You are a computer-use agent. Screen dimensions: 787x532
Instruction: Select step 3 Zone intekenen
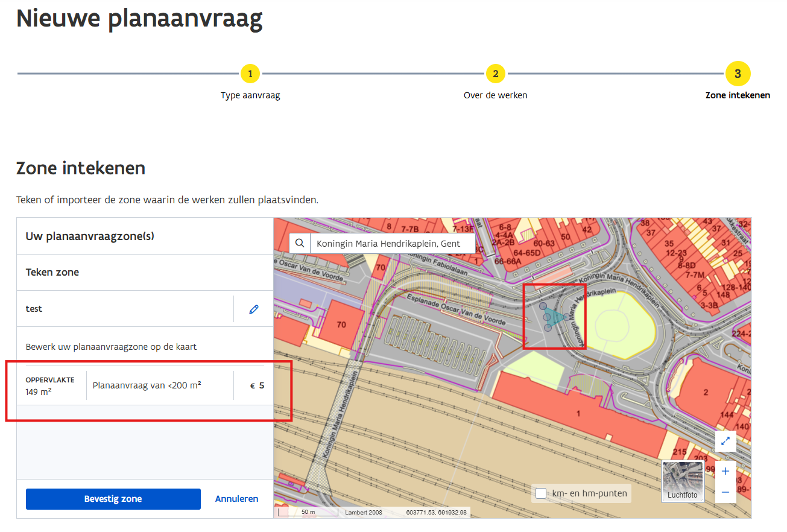tap(738, 74)
